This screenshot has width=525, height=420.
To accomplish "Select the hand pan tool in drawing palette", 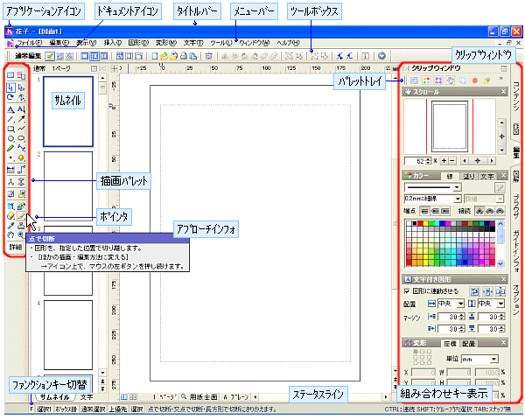I will [10, 234].
